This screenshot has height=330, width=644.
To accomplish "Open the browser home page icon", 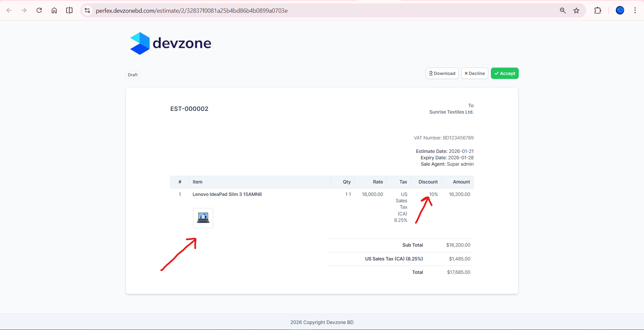I will [54, 10].
